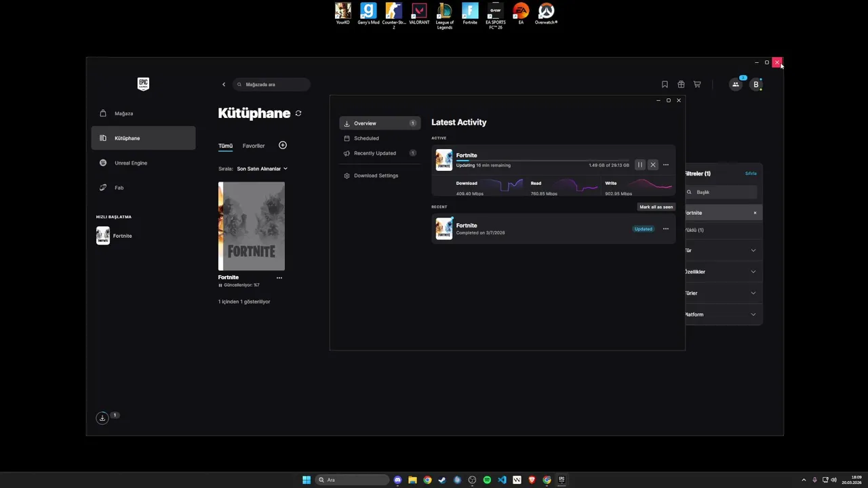Click Sıfırla to reset filters
This screenshot has width=868, height=488.
pyautogui.click(x=751, y=174)
